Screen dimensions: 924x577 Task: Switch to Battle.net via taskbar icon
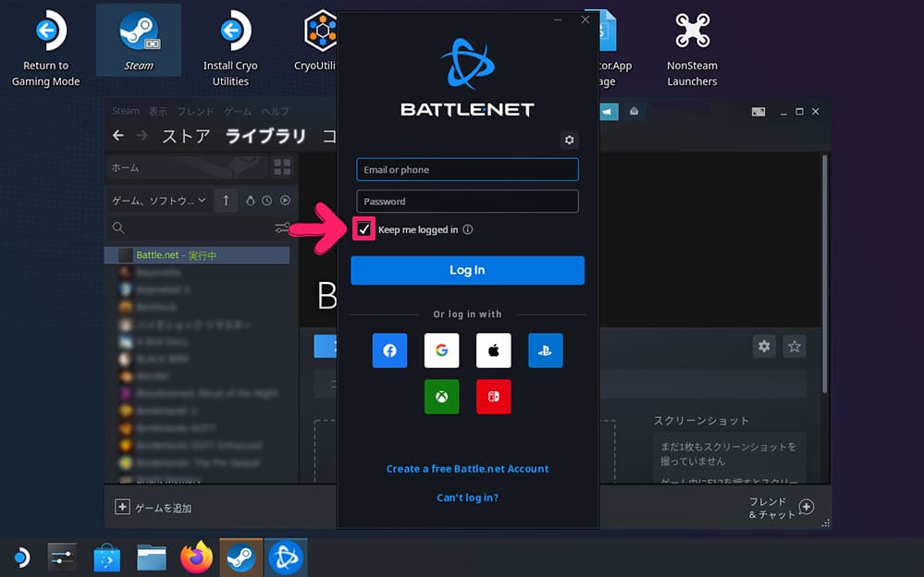286,557
